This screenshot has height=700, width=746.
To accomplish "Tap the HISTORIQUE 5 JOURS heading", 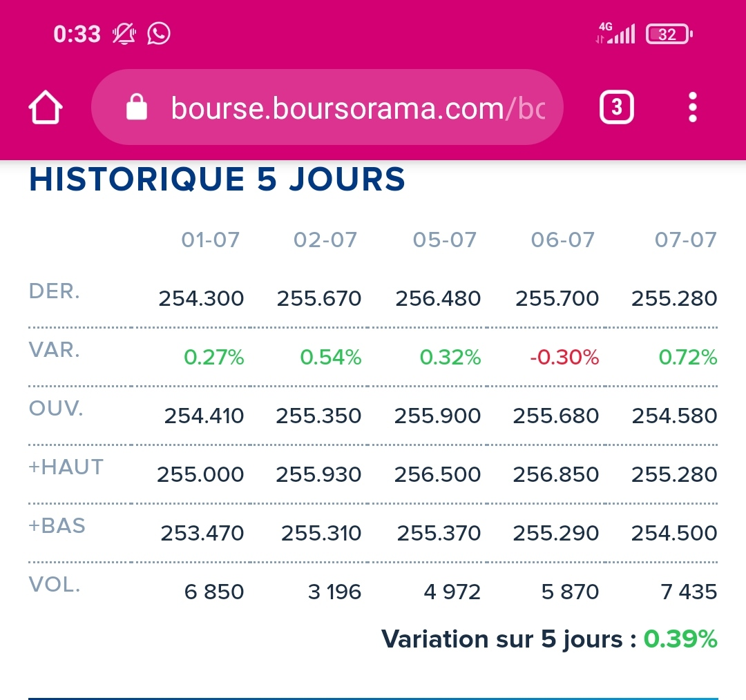I will pyautogui.click(x=217, y=179).
